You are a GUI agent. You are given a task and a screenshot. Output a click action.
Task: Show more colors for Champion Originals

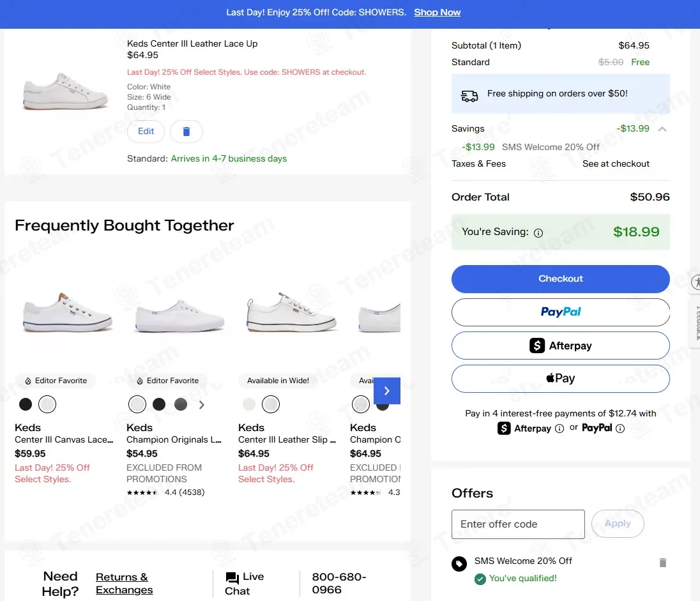[x=202, y=405]
